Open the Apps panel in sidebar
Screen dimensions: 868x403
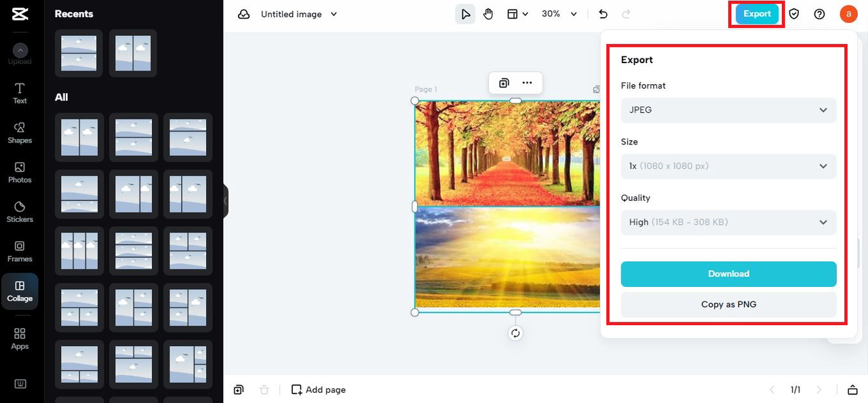coord(20,339)
